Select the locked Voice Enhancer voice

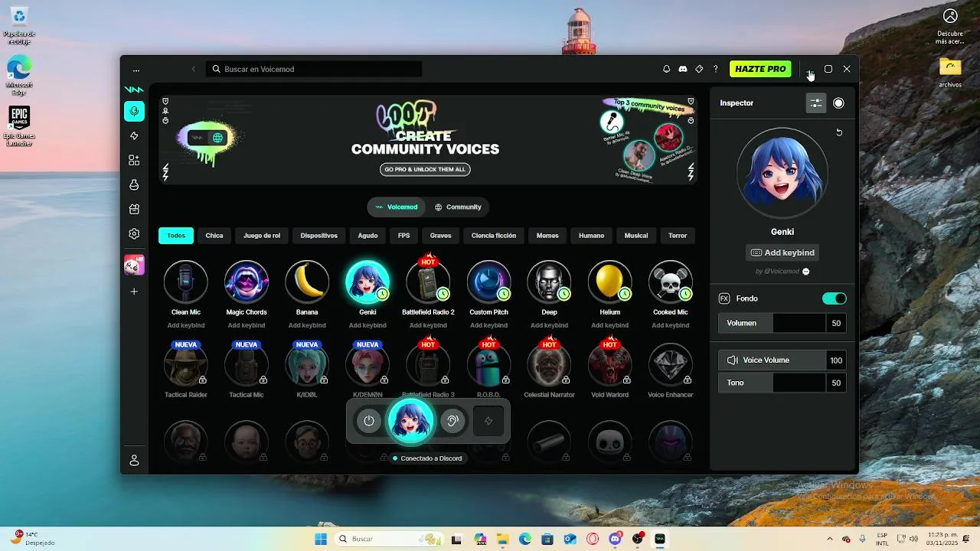[x=671, y=365]
